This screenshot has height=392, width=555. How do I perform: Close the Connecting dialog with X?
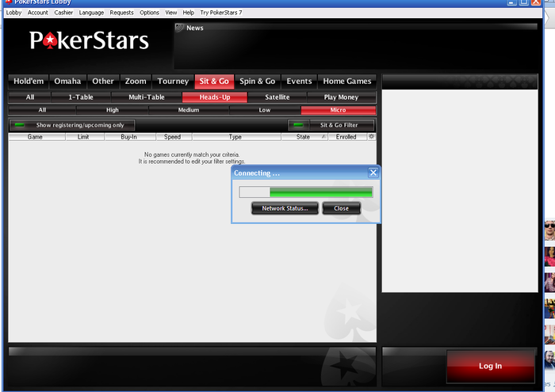click(x=373, y=173)
